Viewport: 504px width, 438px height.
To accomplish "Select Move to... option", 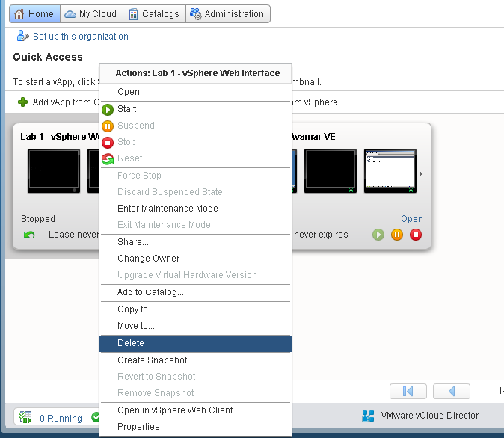I will (195, 326).
